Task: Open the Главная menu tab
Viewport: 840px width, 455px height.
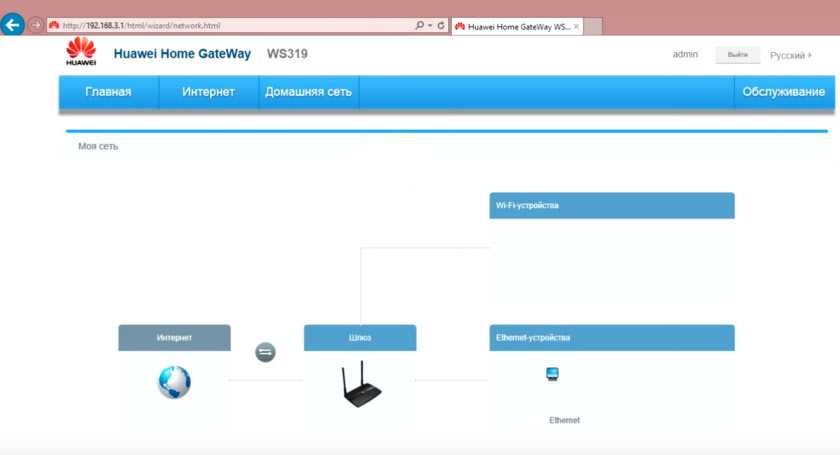Action: tap(108, 92)
